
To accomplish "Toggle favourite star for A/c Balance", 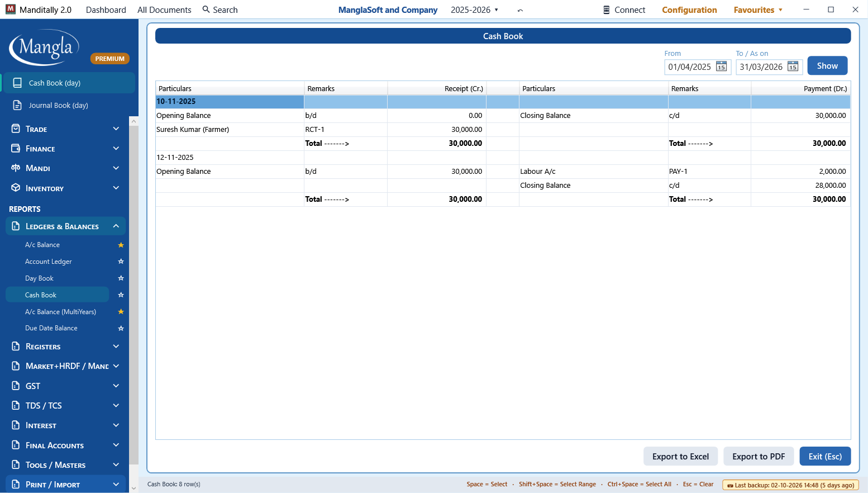I will point(121,245).
